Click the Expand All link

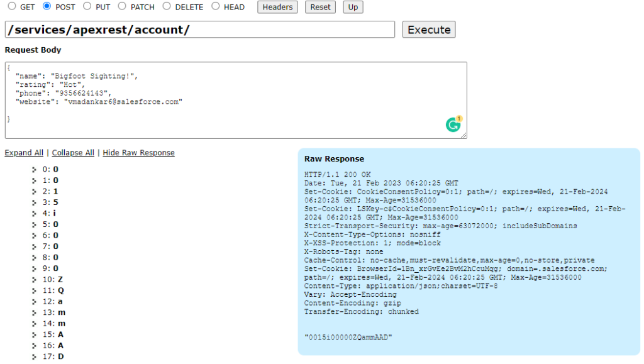24,152
